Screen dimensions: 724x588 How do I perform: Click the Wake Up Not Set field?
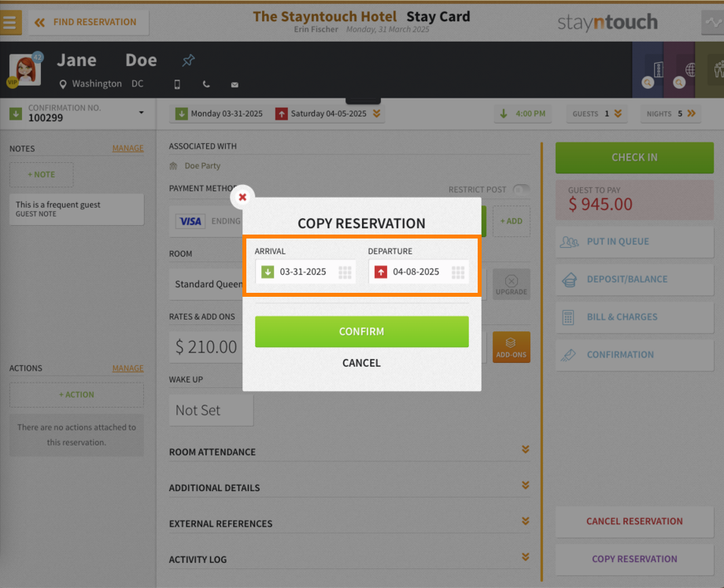coord(211,410)
